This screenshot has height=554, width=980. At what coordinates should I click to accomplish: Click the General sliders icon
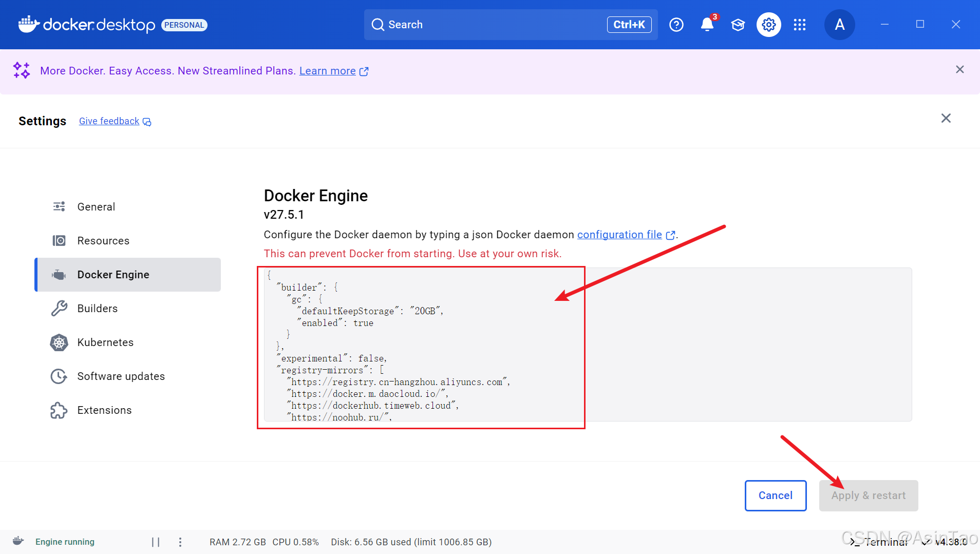[x=59, y=206]
